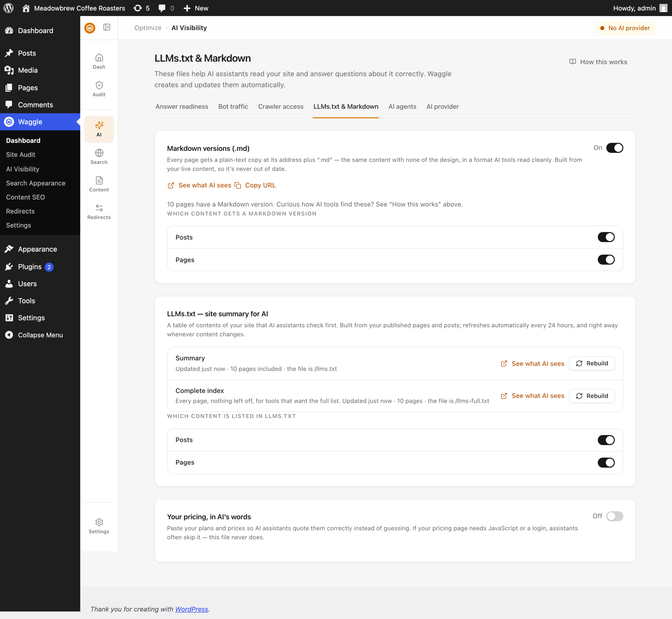672x619 pixels.
Task: Open AI Visibility submenu item
Action: 23,169
